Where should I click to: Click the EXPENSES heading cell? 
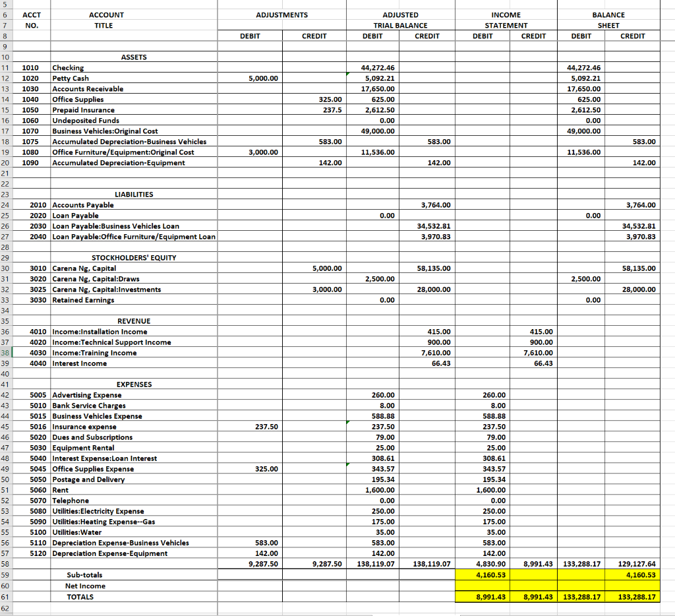tap(133, 384)
